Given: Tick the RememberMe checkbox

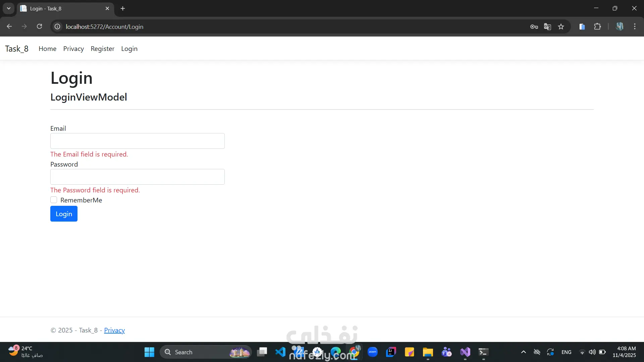Looking at the screenshot, I should point(54,200).
